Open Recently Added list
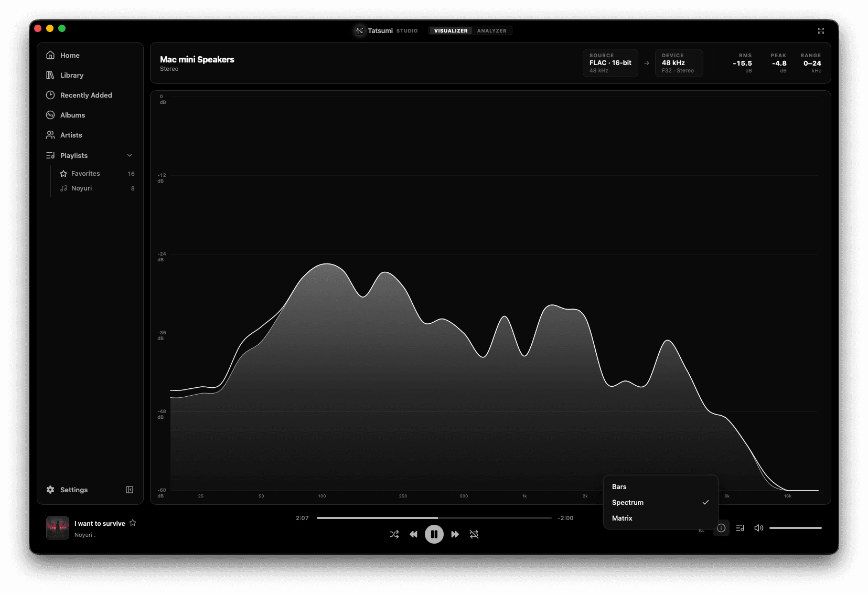 (90, 95)
